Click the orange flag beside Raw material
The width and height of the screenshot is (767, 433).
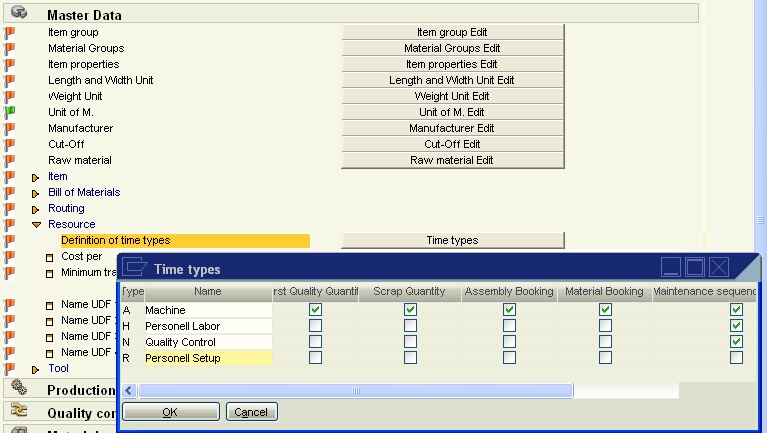(10, 160)
